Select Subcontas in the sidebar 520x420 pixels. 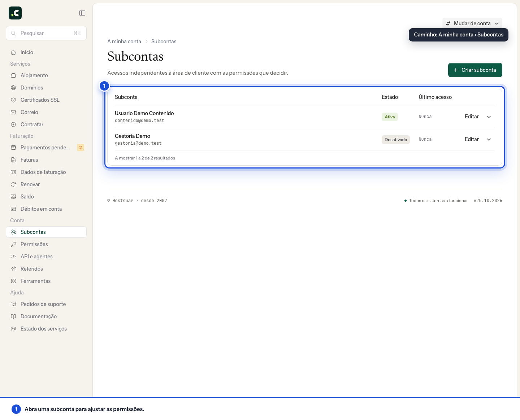click(46, 232)
